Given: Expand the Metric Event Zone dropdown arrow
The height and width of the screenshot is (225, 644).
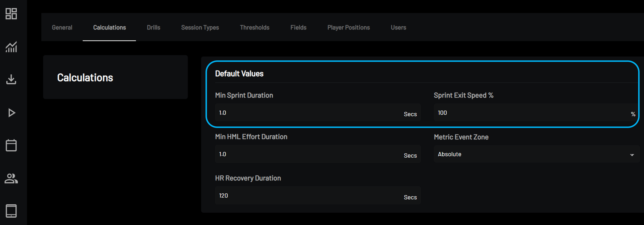Looking at the screenshot, I should (x=632, y=155).
